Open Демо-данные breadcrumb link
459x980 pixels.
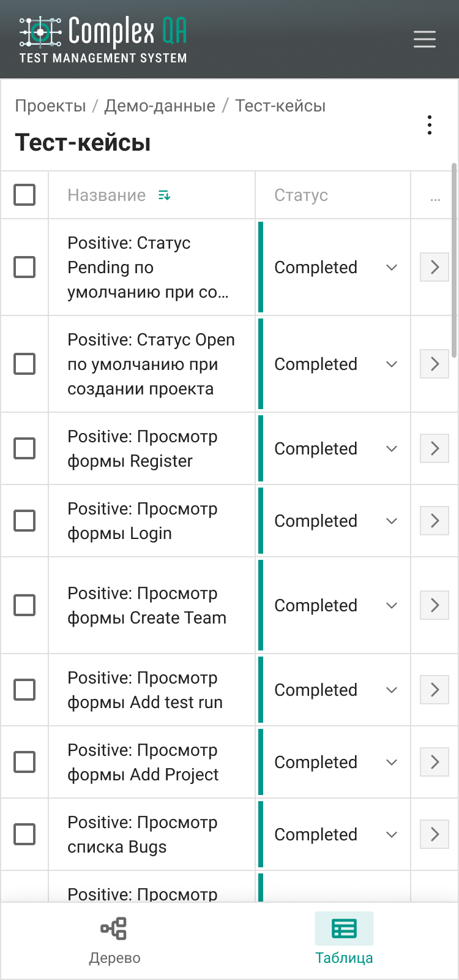160,106
